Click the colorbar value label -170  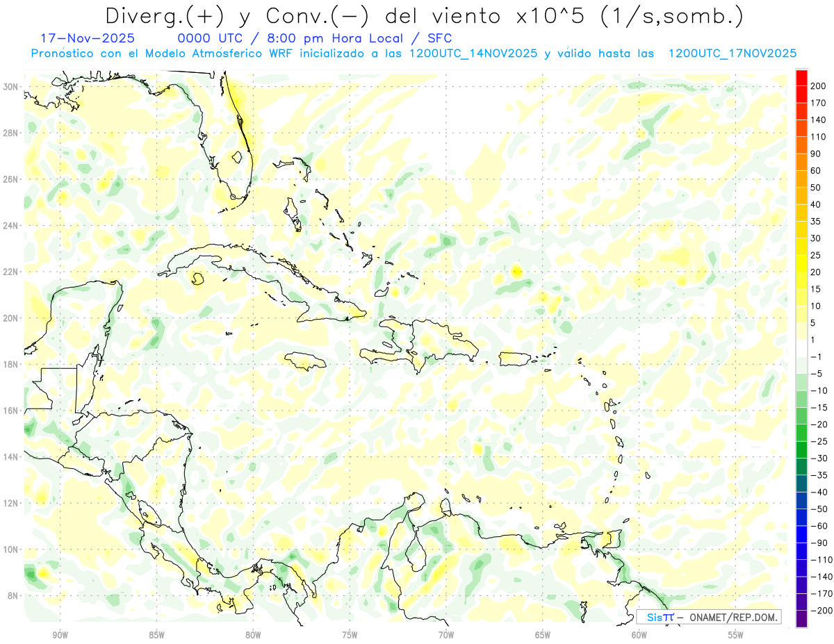821,593
